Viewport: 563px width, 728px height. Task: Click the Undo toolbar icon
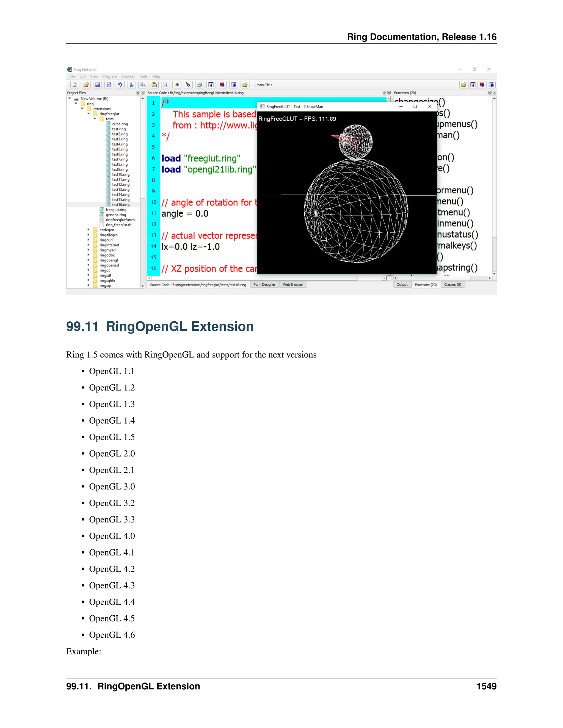[120, 85]
